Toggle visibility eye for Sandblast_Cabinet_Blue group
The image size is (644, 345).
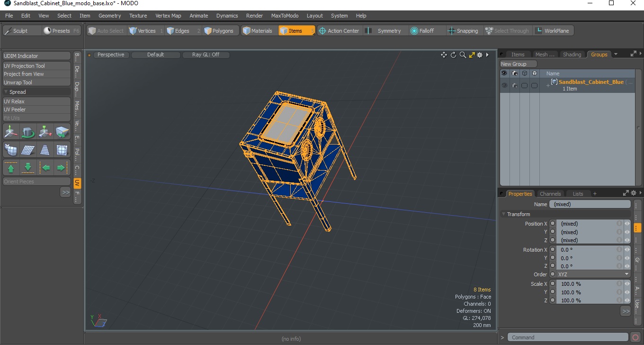[x=504, y=85]
